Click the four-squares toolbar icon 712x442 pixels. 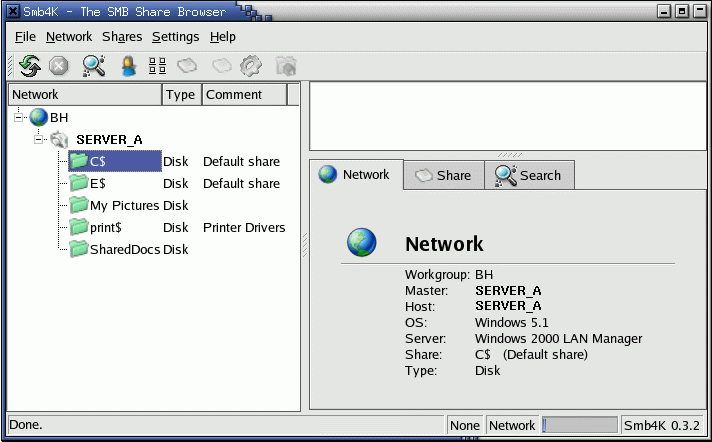tap(157, 66)
